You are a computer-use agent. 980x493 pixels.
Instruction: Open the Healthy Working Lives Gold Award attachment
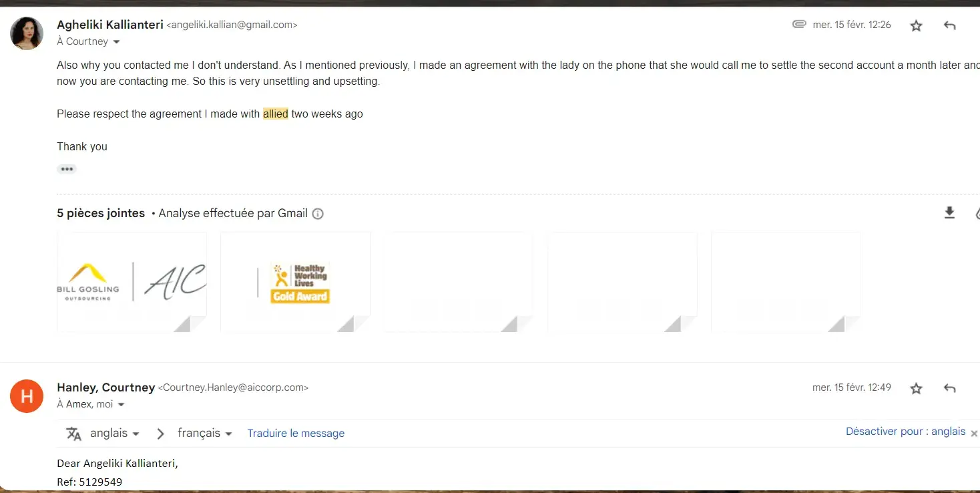[295, 282]
